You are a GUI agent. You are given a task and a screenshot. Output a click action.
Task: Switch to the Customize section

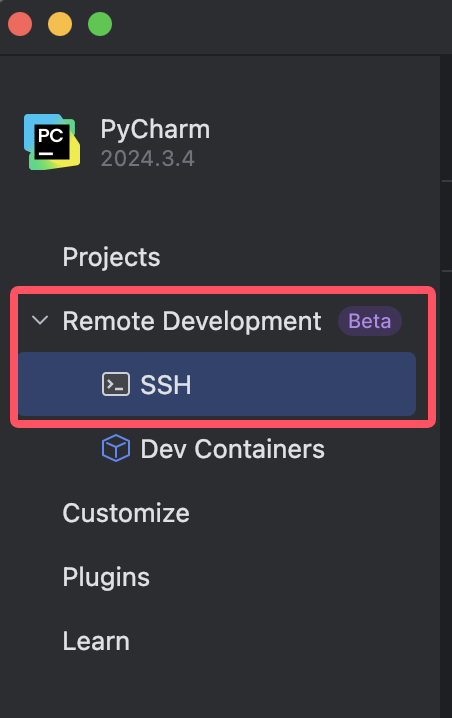(x=126, y=513)
